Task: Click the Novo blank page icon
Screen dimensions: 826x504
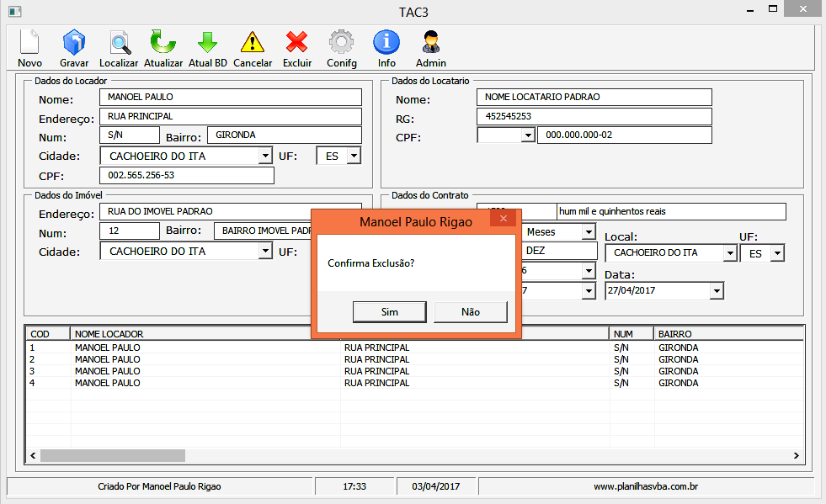Action: click(x=29, y=43)
